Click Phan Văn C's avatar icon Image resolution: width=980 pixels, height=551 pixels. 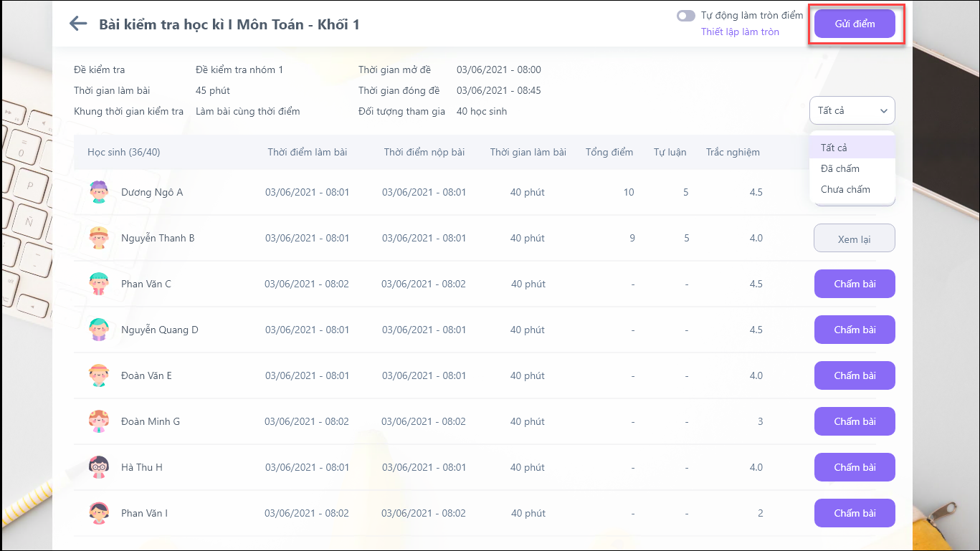point(98,284)
